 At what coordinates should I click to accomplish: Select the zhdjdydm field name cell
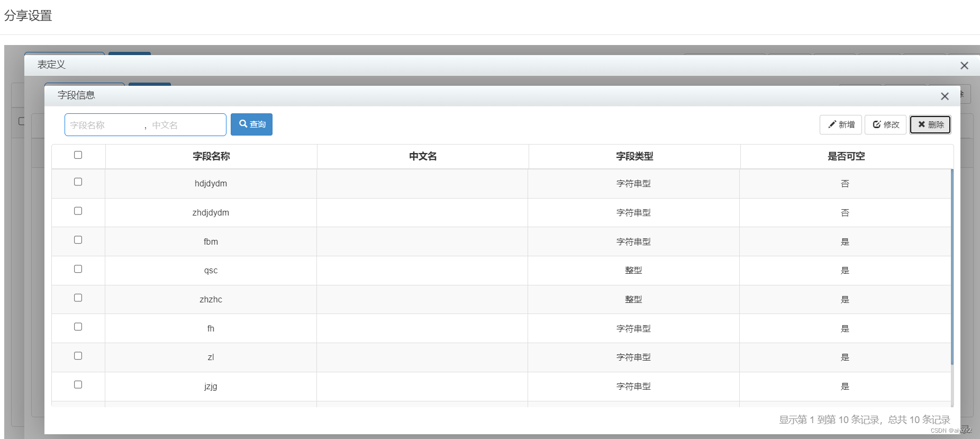[x=211, y=213]
